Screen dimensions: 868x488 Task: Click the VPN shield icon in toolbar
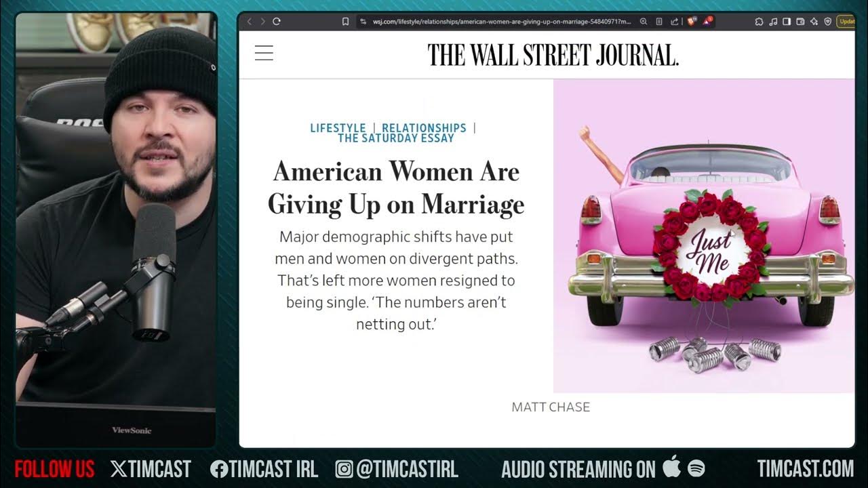coord(827,22)
